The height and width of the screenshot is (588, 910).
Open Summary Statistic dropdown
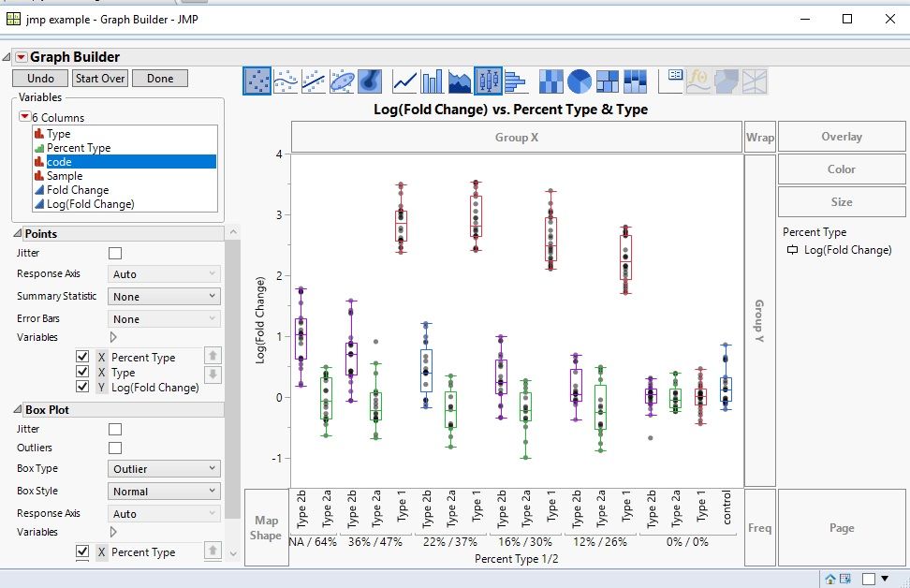point(164,297)
